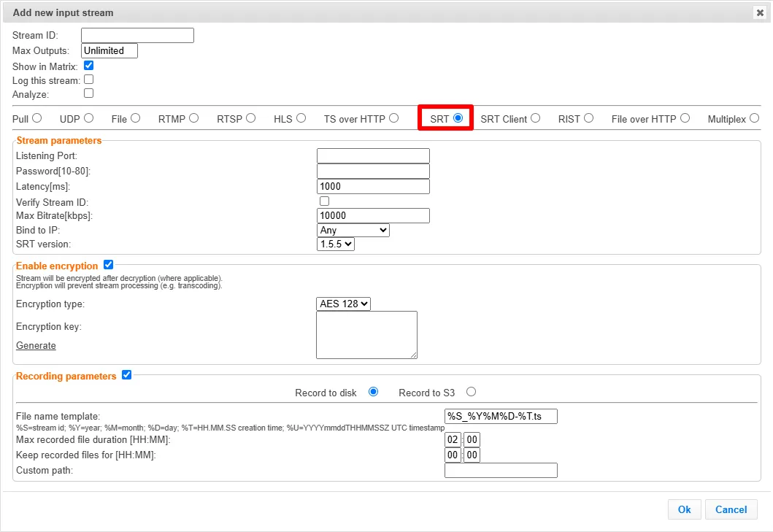Viewport: 773px width, 532px height.
Task: Focus the Password input field
Action: [373, 171]
